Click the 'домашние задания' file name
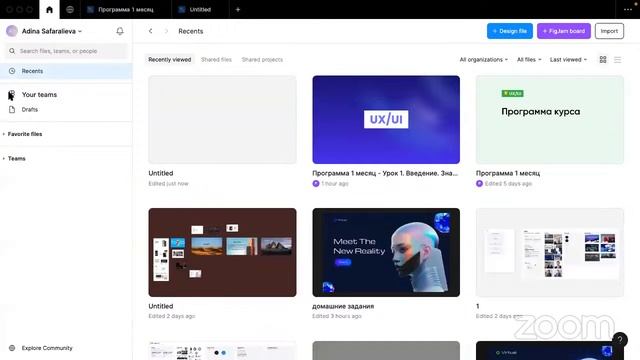This screenshot has height=360, width=640. tap(343, 306)
